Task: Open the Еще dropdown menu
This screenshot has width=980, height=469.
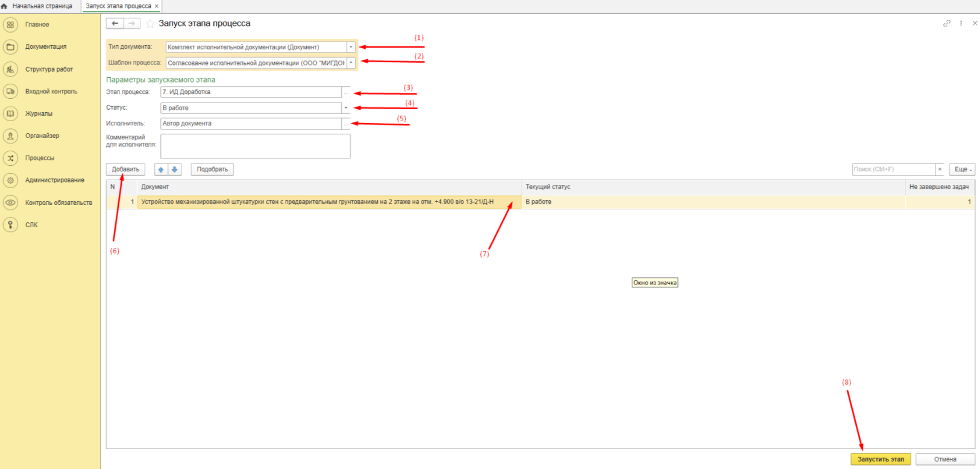Action: (x=962, y=169)
